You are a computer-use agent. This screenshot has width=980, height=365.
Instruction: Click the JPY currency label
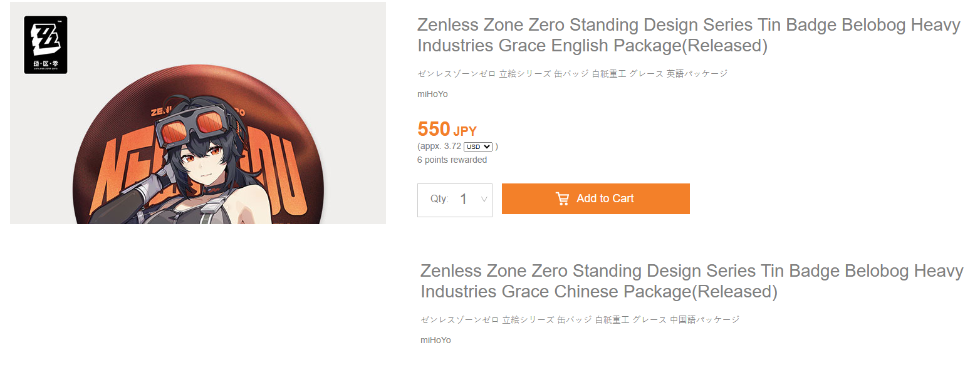465,131
